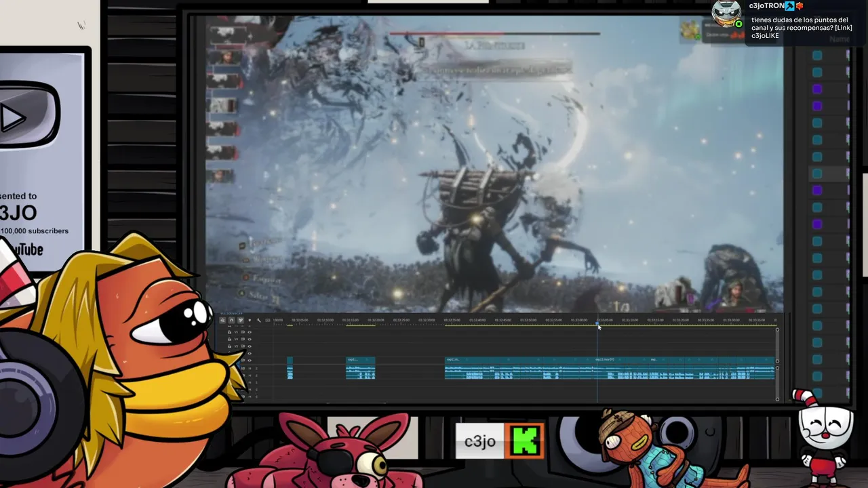This screenshot has width=868, height=488.
Task: Click the green Kick logo badge
Action: [525, 441]
